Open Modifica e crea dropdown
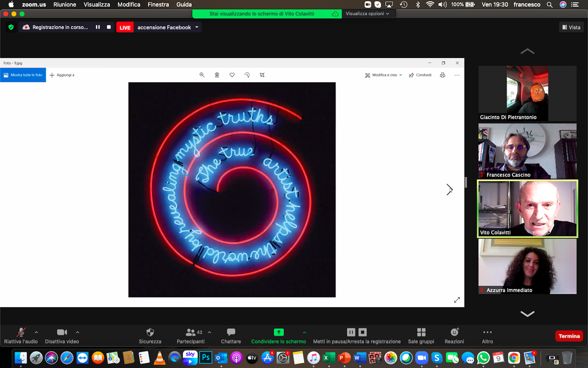Image resolution: width=588 pixels, height=368 pixels. point(383,75)
